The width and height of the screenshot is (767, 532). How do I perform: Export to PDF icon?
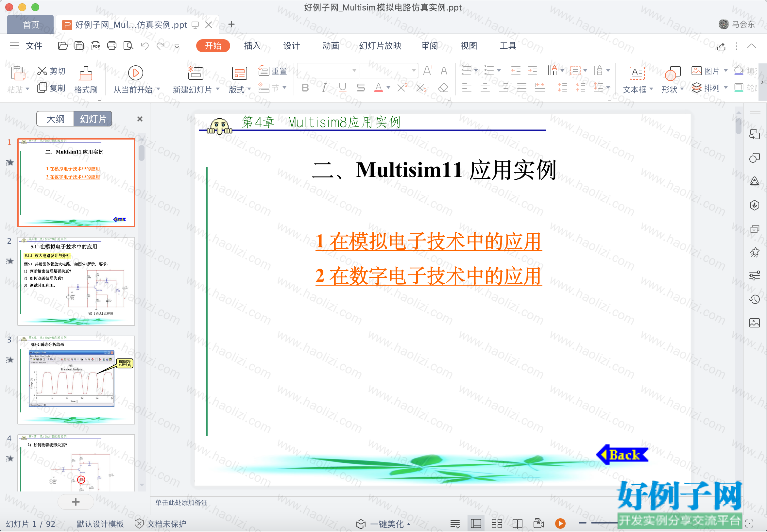point(95,46)
